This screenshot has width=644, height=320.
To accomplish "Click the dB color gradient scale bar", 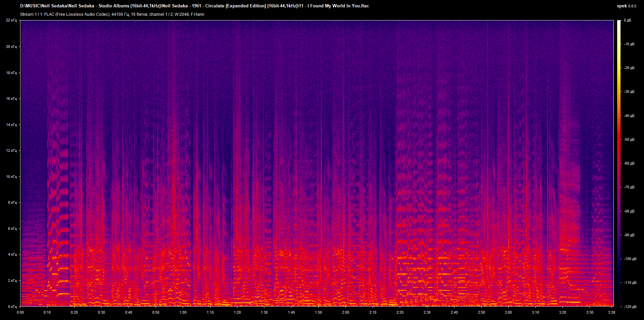I will (x=619, y=163).
